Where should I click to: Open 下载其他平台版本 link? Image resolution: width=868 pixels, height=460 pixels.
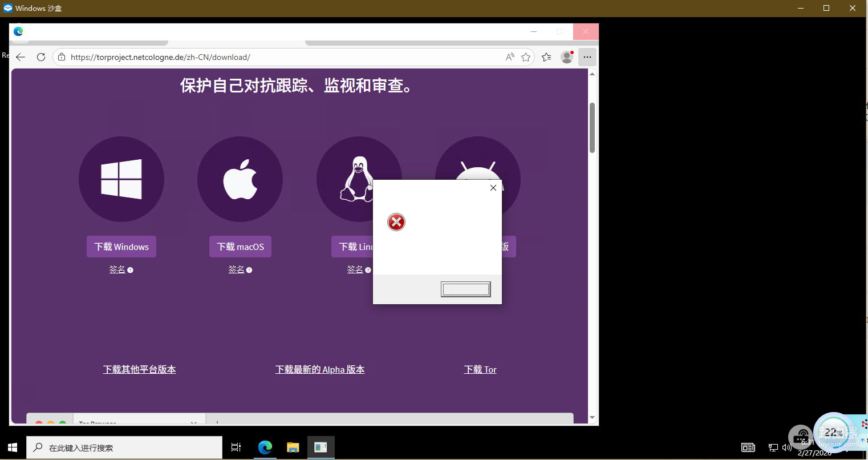pyautogui.click(x=139, y=370)
